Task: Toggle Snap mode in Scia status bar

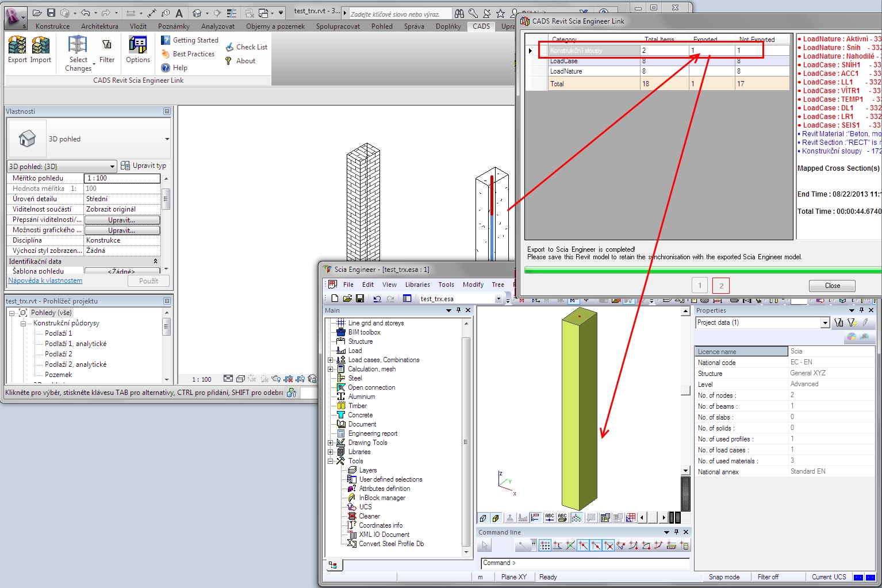Action: pyautogui.click(x=724, y=577)
